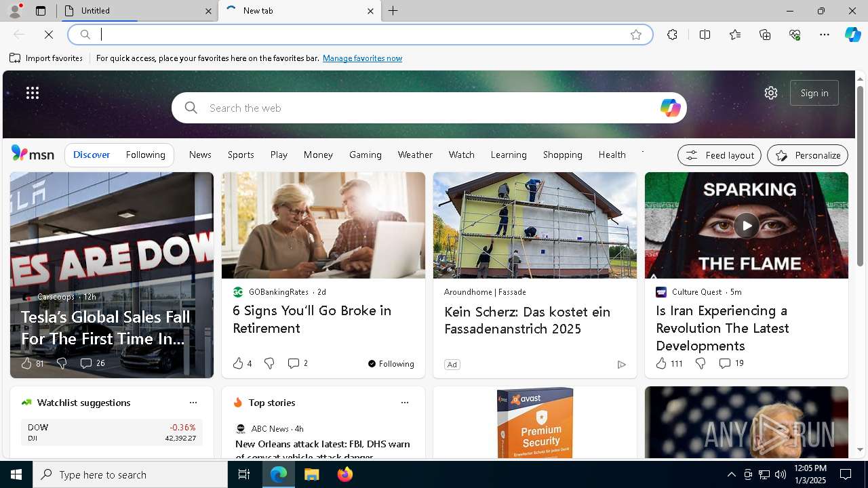This screenshot has height=488, width=868.
Task: Open the tab actions menu icon
Action: tap(41, 11)
